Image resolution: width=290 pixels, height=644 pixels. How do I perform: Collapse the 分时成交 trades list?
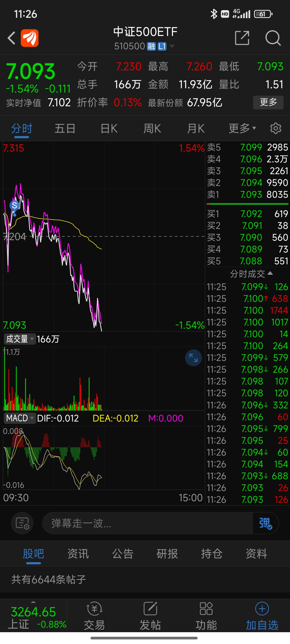click(x=251, y=274)
